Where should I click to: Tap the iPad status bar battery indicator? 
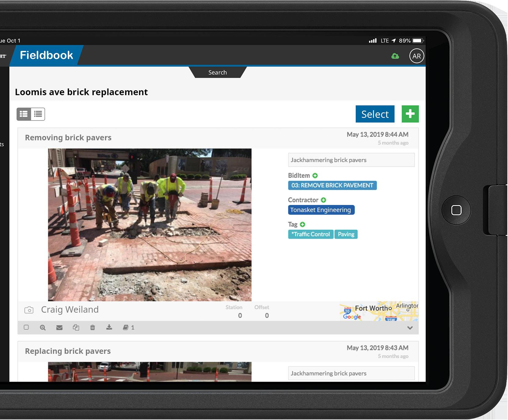click(x=418, y=41)
